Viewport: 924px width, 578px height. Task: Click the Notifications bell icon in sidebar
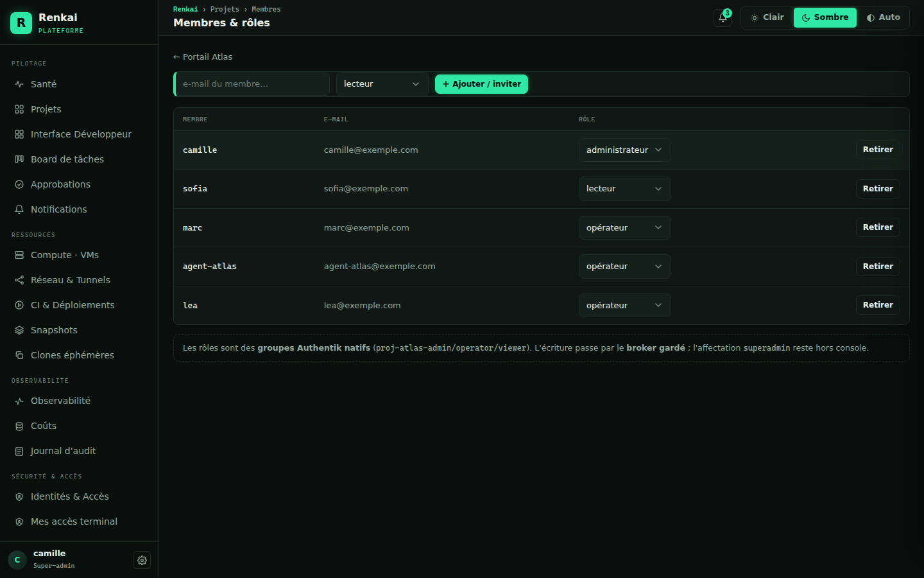pyautogui.click(x=19, y=209)
